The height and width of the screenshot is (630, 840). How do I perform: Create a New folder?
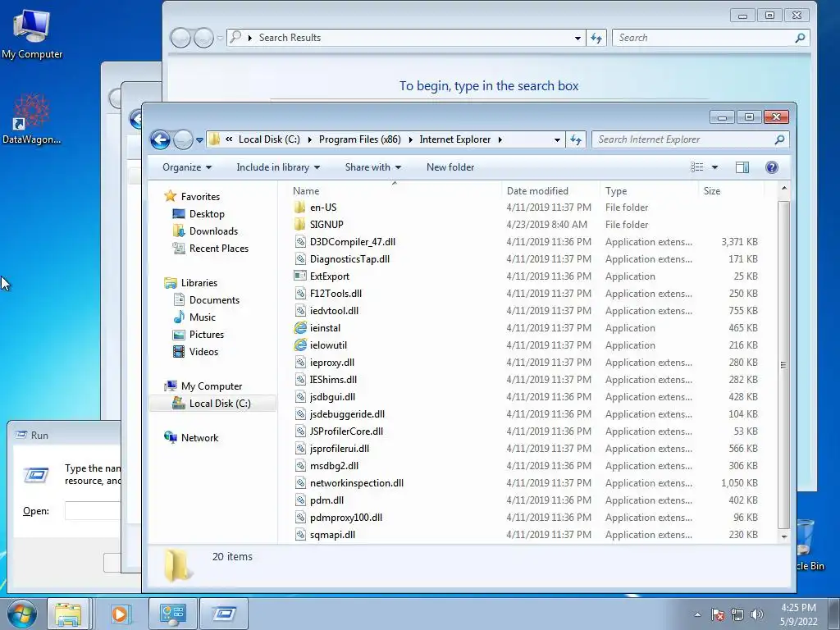coord(450,167)
